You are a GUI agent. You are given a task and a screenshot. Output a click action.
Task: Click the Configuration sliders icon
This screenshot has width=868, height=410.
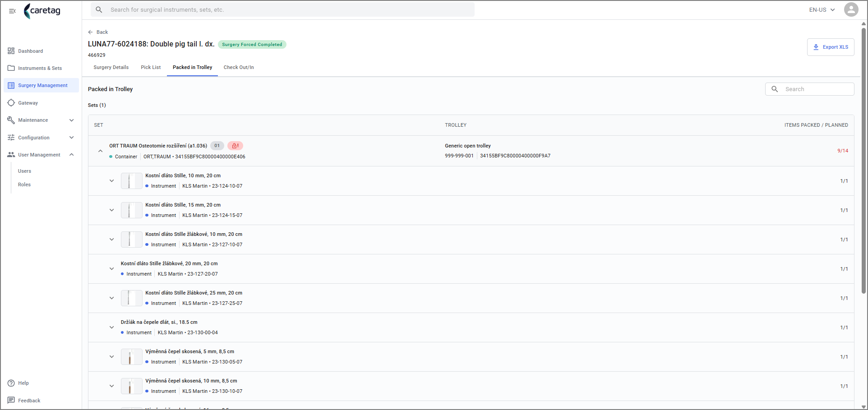click(x=11, y=138)
